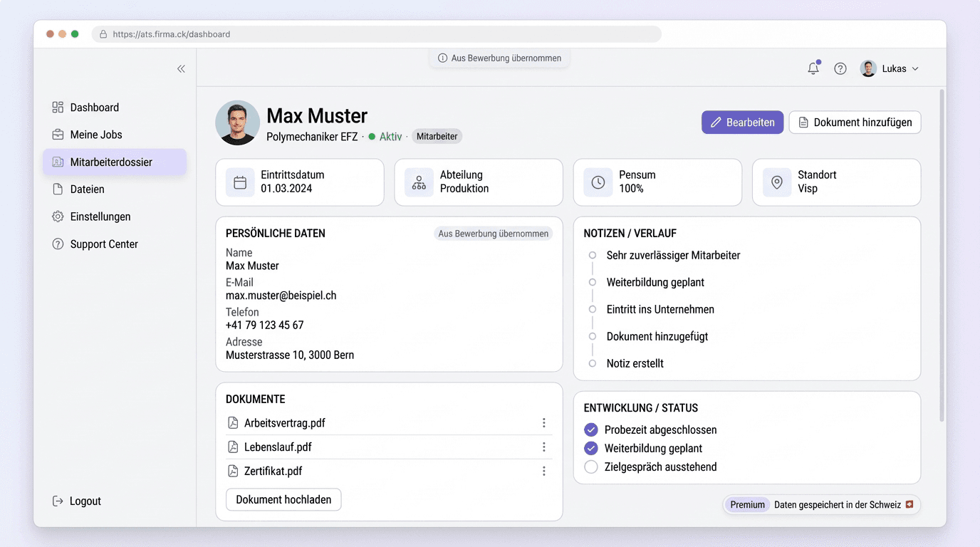
Task: Click the help question mark icon
Action: pyautogui.click(x=840, y=68)
